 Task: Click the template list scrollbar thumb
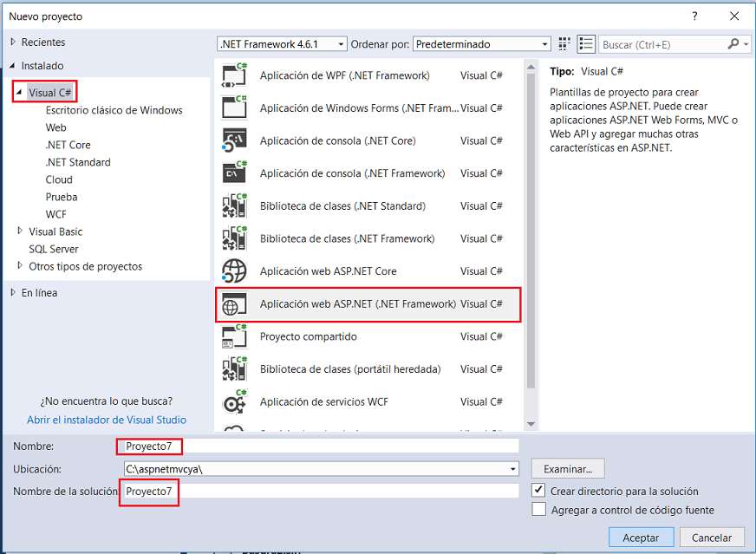531,231
